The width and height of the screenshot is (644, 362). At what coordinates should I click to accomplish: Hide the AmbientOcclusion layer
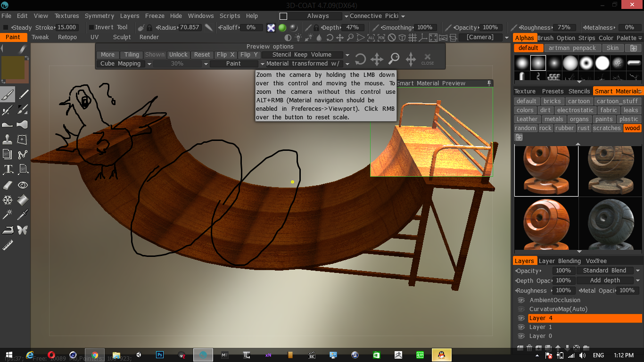521,300
